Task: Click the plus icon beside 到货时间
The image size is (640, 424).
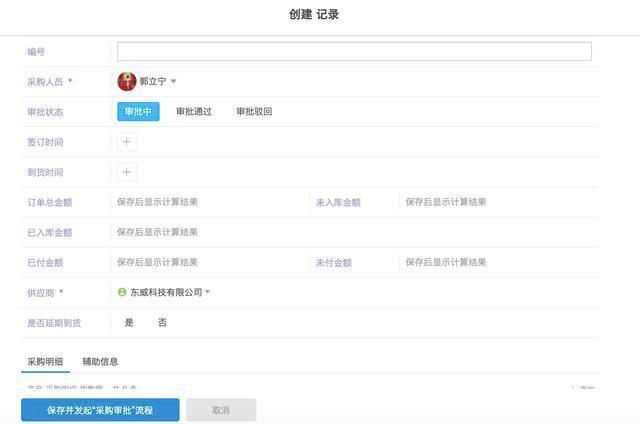Action: coord(127,172)
